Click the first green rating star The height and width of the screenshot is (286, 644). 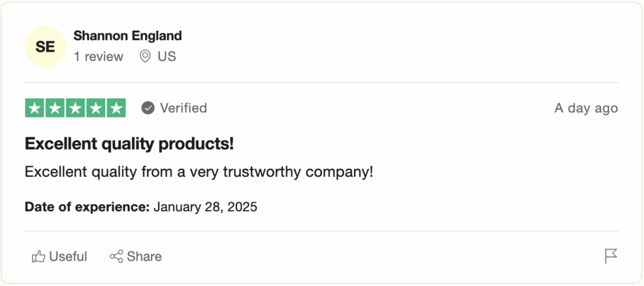click(x=35, y=108)
